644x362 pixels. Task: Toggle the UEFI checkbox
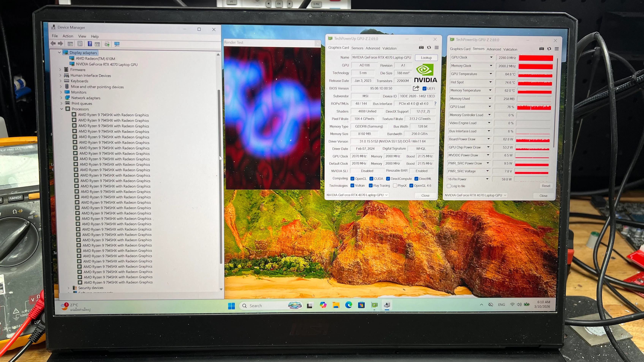424,88
